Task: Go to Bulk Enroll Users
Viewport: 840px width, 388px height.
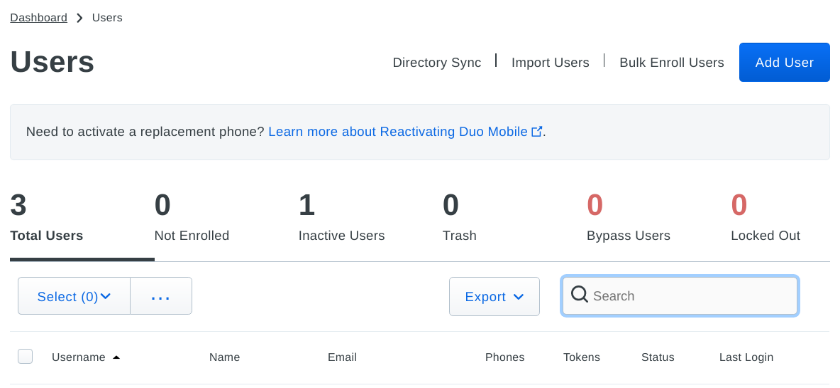Action: pos(671,63)
